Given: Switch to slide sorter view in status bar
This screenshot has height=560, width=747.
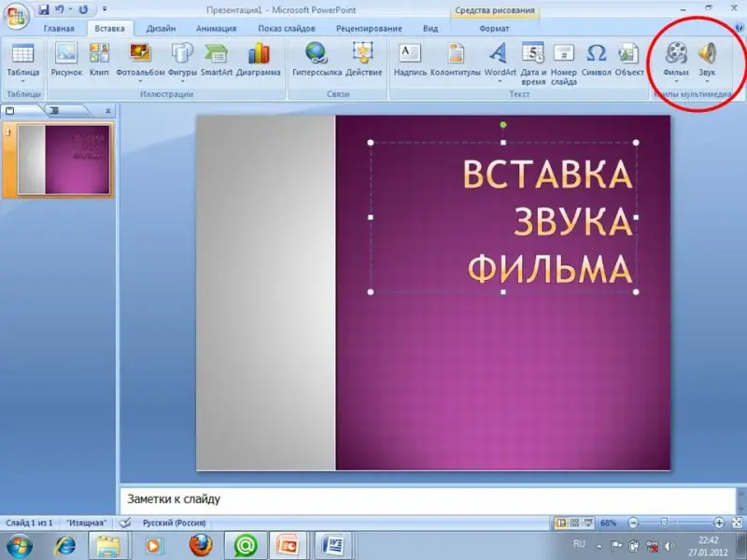Looking at the screenshot, I should pyautogui.click(x=573, y=523).
